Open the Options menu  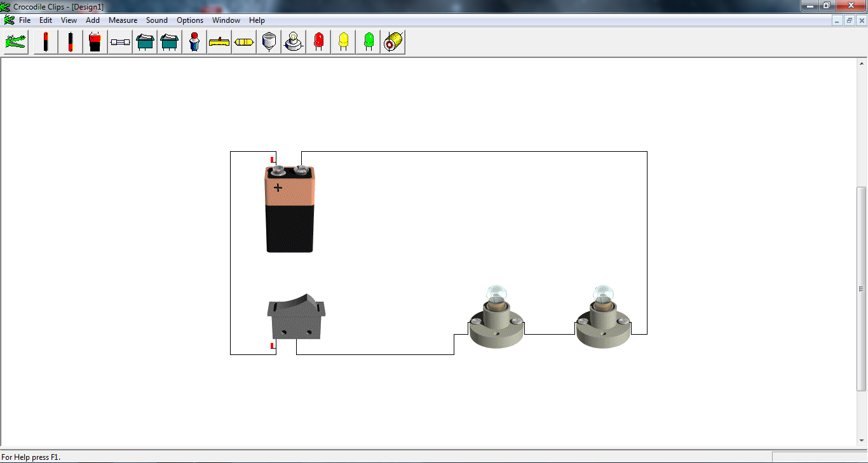(189, 20)
